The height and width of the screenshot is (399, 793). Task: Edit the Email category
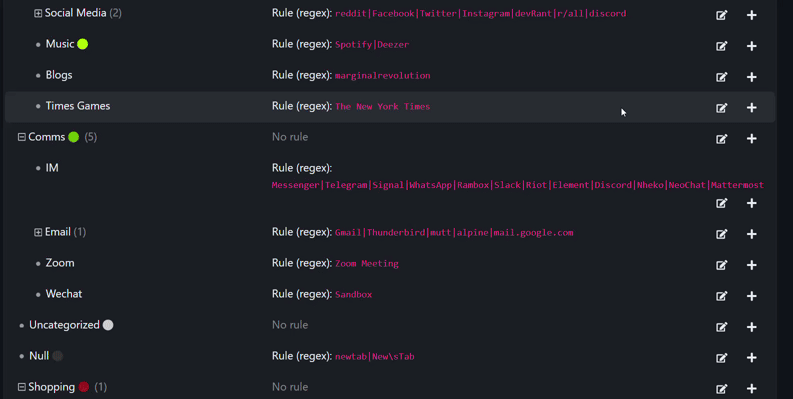click(722, 234)
